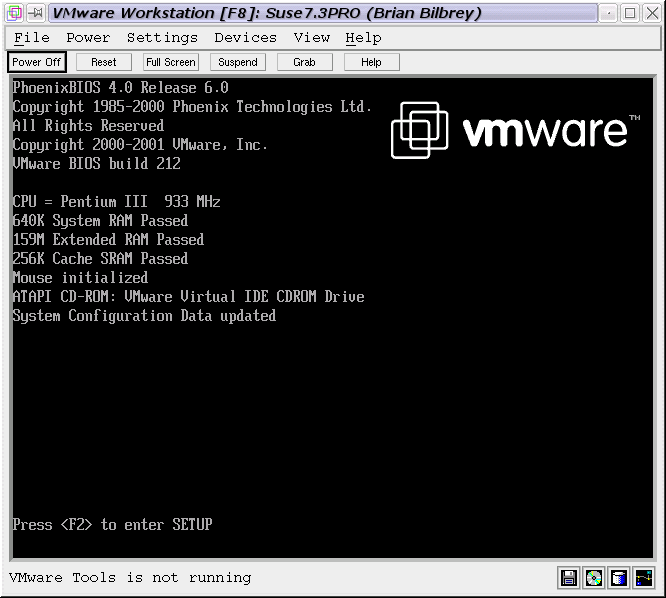Open the Power menu

coord(88,38)
